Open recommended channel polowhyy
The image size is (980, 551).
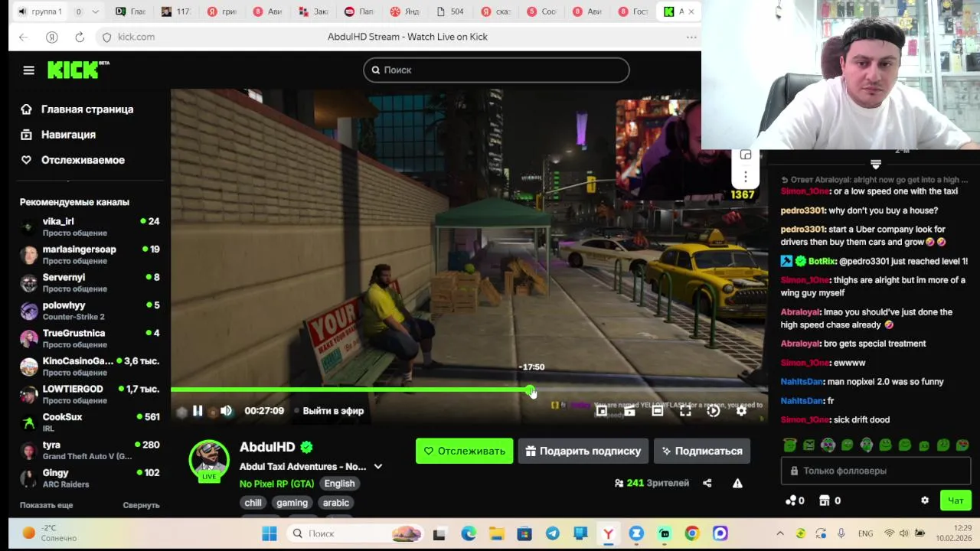point(90,311)
